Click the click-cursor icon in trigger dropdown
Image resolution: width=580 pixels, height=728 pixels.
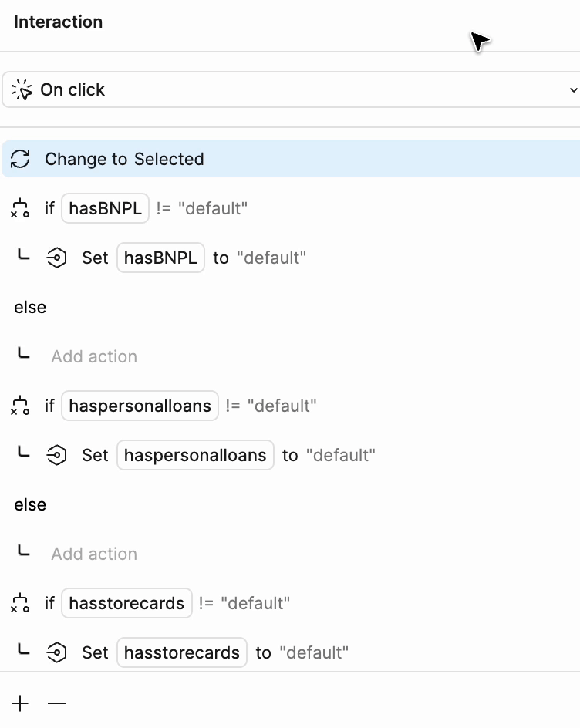pos(22,90)
